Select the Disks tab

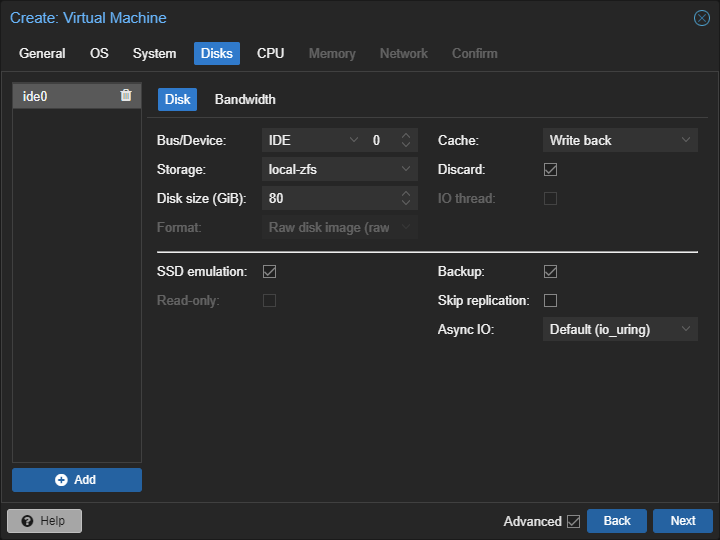click(x=217, y=53)
